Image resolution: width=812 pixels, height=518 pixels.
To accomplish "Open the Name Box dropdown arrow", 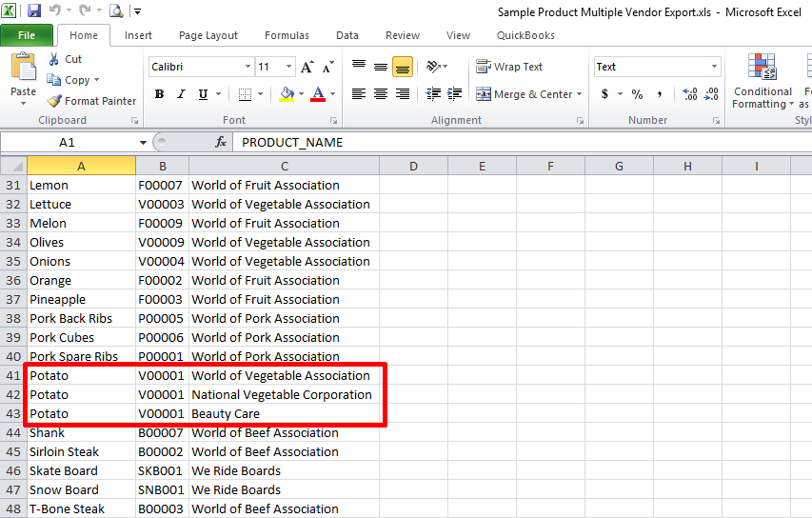I will [142, 142].
